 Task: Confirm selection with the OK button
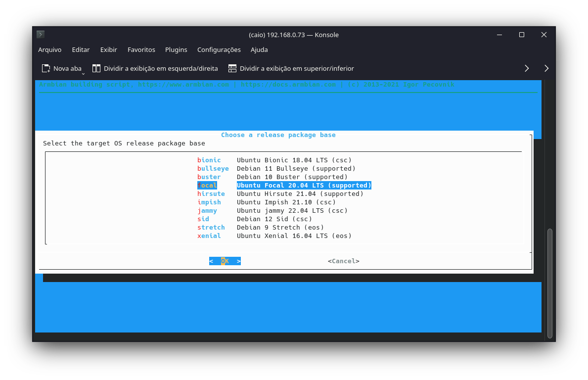[225, 261]
